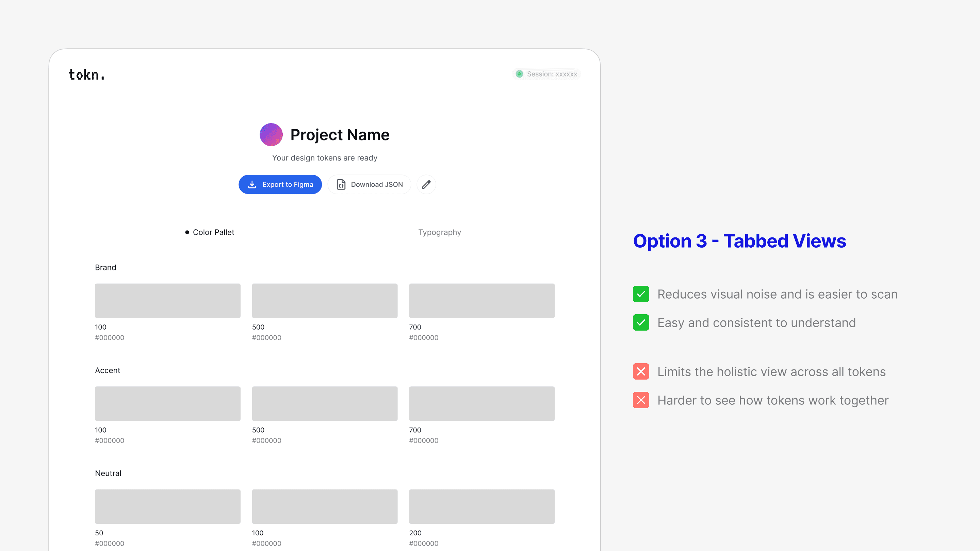
Task: Select the Brand 100 color swatch
Action: (x=167, y=300)
